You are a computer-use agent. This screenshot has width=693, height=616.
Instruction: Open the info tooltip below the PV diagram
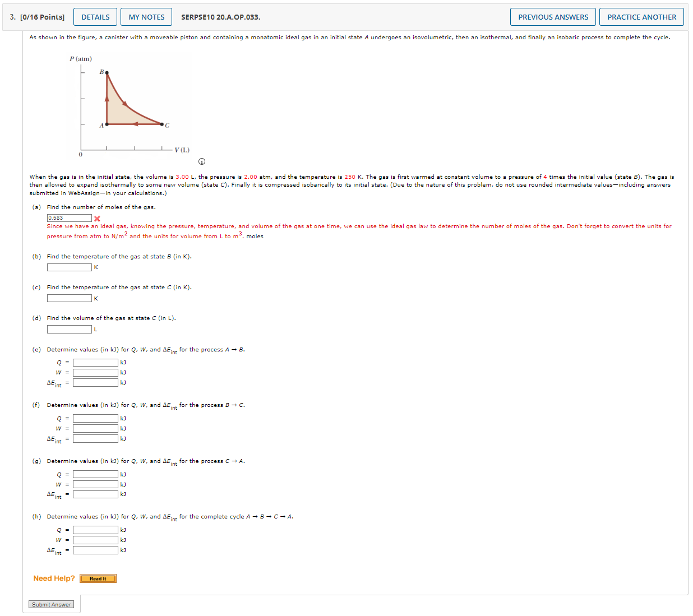(x=201, y=161)
